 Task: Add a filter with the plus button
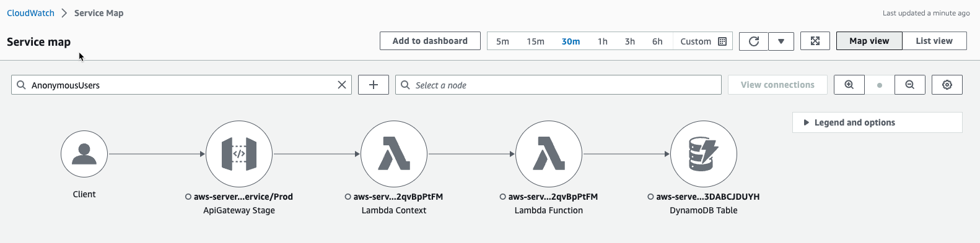tap(374, 85)
